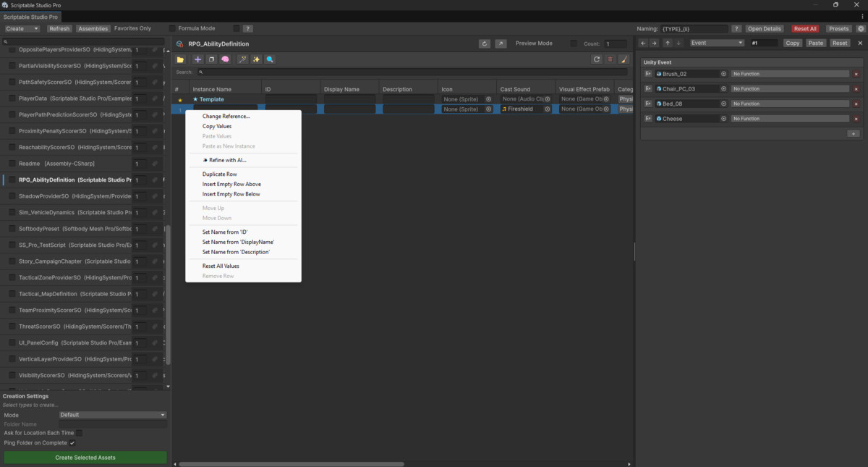Toggle the Ask for Location Each Time checkbox
Viewport: 868px width, 467px height.
(80, 433)
